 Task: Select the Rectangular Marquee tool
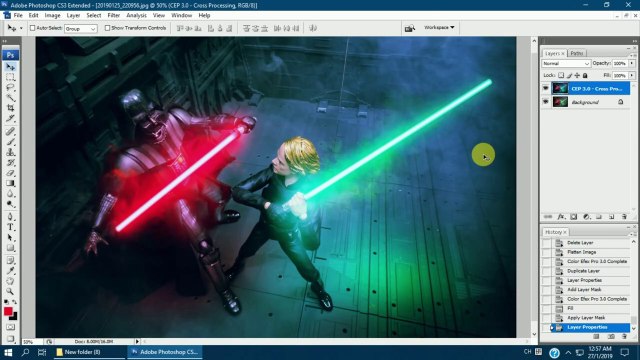click(10, 77)
